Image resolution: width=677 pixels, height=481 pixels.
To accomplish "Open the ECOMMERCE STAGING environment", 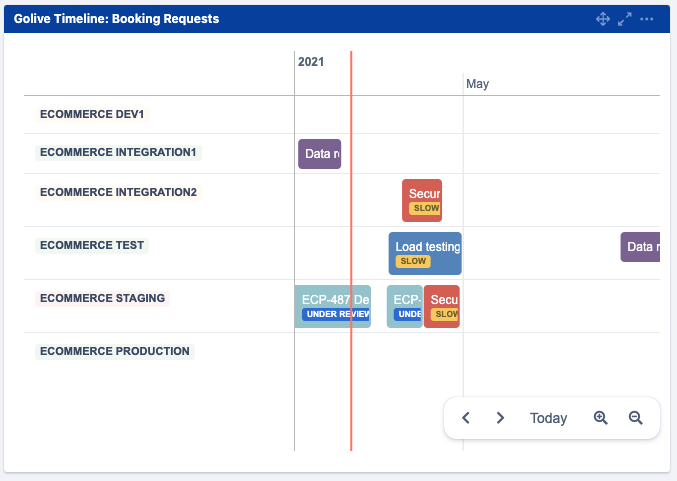I will coord(102,298).
